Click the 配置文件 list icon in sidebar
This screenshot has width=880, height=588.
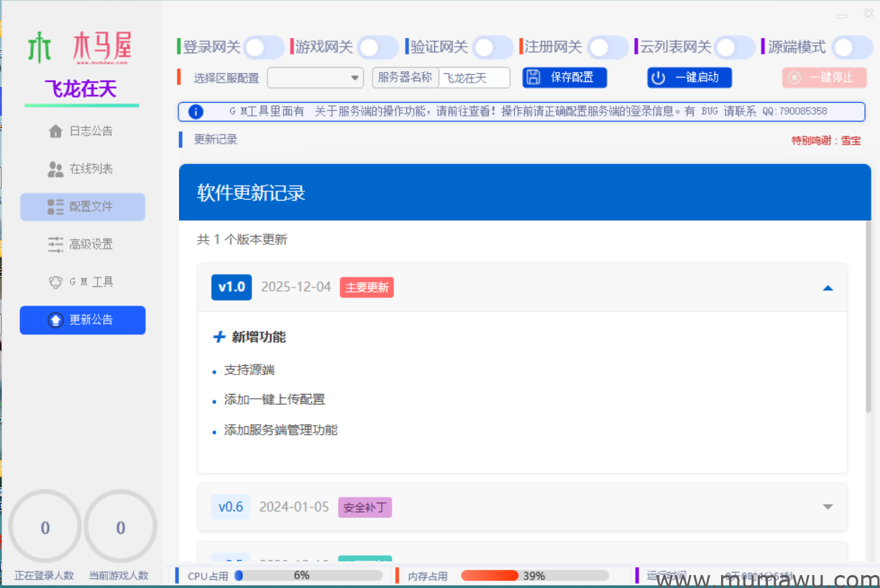(55, 207)
